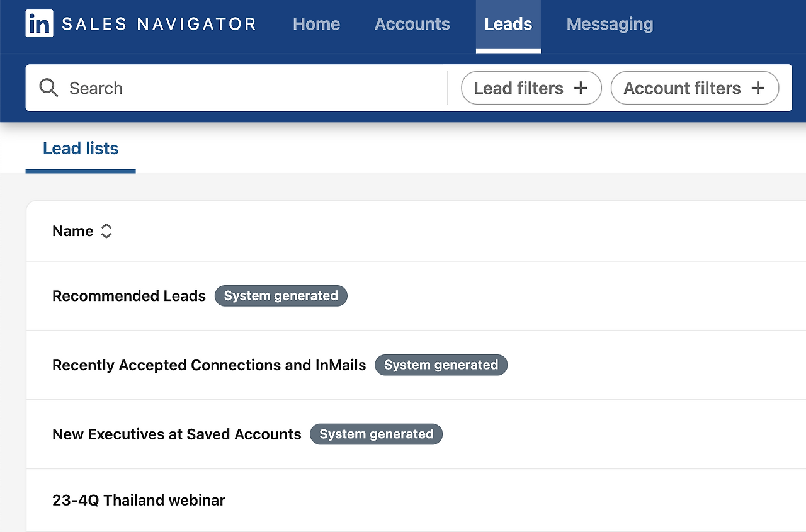Viewport: 806px width, 532px height.
Task: Go to the Home tab
Action: [x=316, y=24]
